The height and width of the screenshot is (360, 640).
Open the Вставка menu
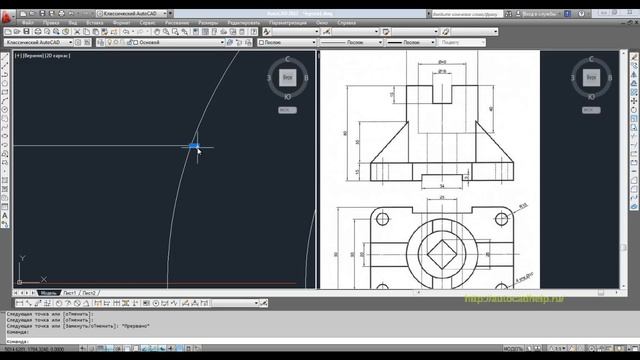pos(95,23)
